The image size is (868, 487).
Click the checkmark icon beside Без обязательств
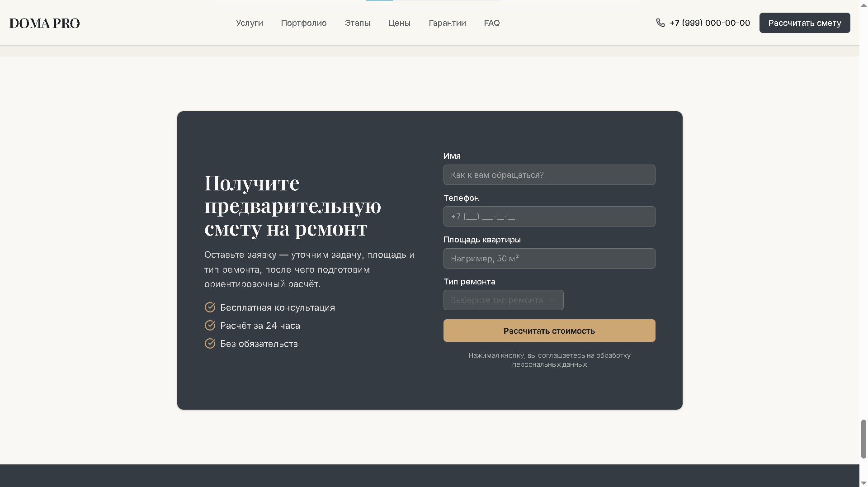[x=210, y=344]
